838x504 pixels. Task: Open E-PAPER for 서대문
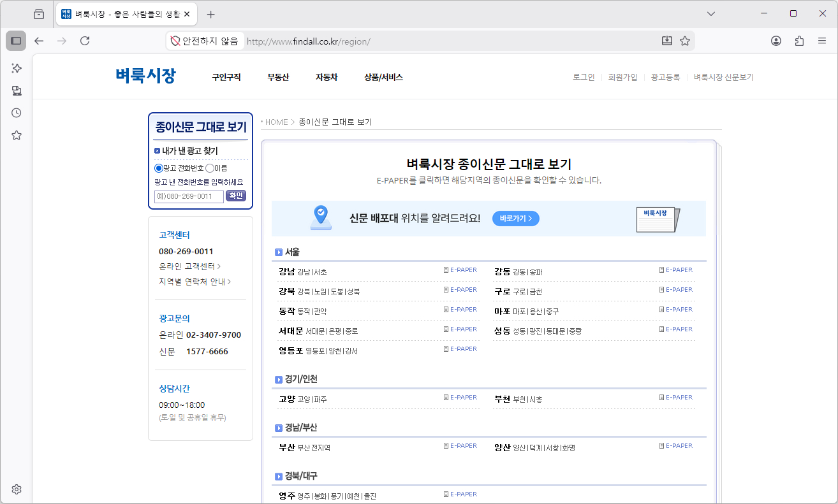point(460,329)
